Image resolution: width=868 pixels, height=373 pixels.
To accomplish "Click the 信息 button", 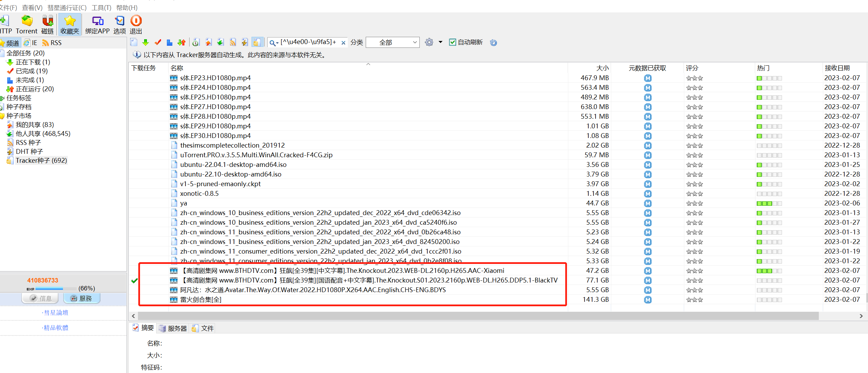I will pos(40,298).
